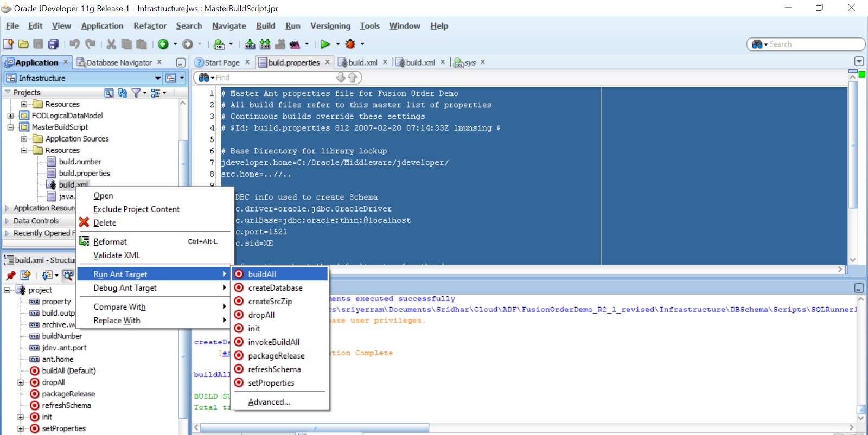Click the Paste toolbar icon

142,44
